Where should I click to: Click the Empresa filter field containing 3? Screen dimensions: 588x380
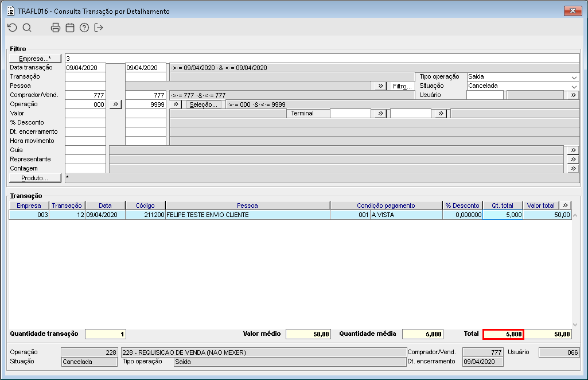322,59
